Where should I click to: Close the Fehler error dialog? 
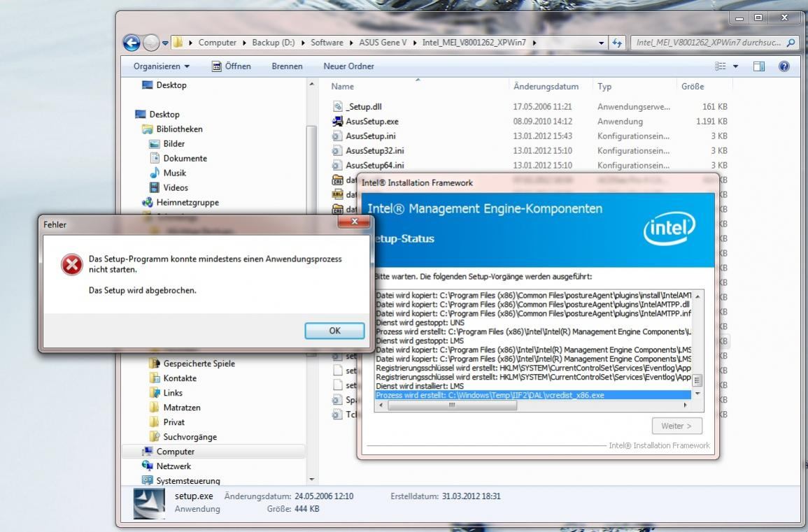click(x=354, y=222)
